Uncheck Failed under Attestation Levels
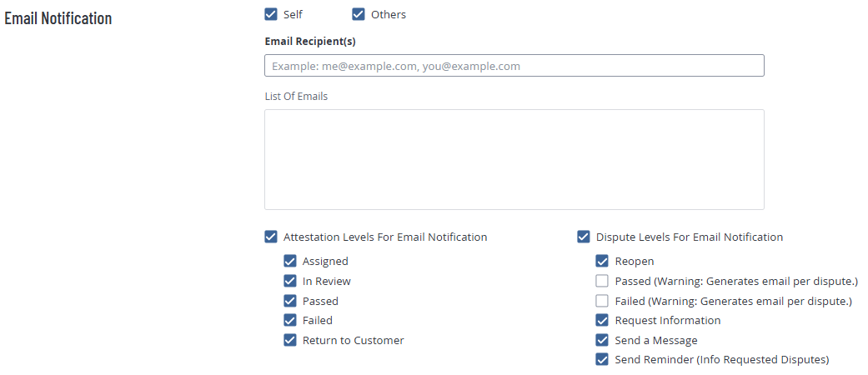 [x=290, y=320]
